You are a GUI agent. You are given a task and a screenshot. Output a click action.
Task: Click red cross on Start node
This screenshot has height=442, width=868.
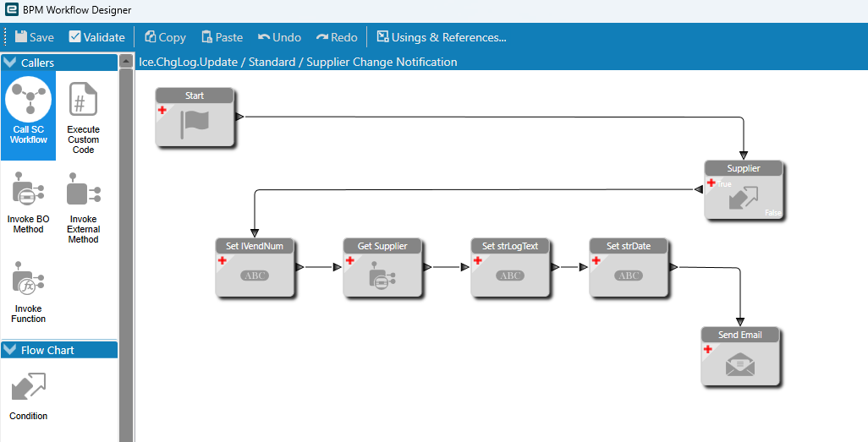(x=162, y=110)
